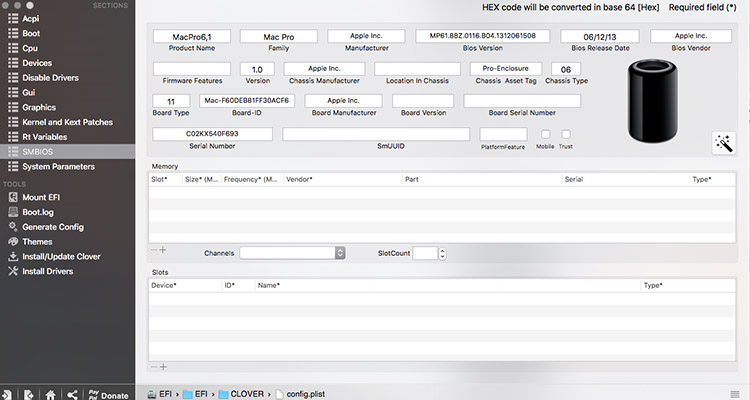This screenshot has width=750, height=400.
Task: Click the Serial Number field C02KX540F693
Action: [212, 134]
